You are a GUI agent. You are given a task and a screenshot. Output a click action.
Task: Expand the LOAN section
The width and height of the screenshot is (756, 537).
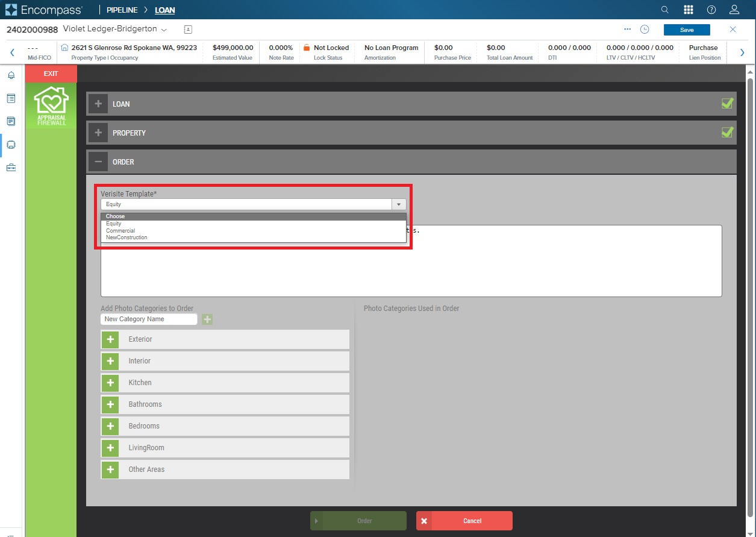click(x=98, y=104)
